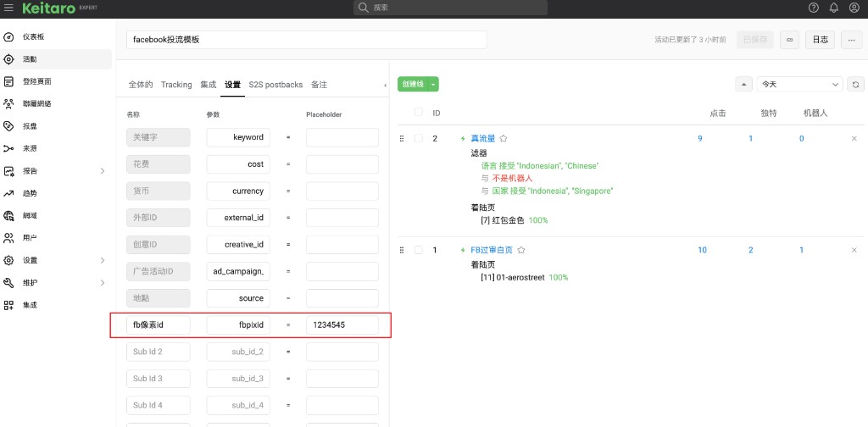Click the 来源 sources sidebar icon
Screen dimensions: 868x427
(x=8, y=149)
